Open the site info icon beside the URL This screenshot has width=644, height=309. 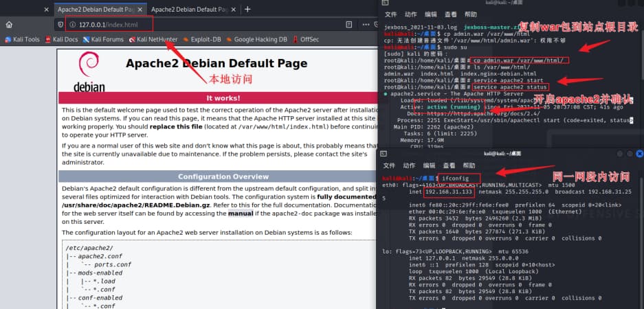point(72,25)
